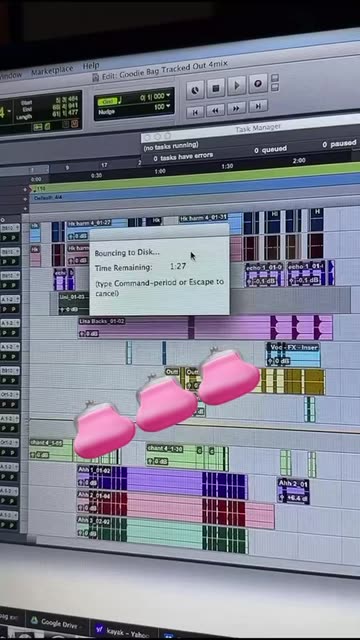
Task: Arm the Record button in the transport
Action: click(x=258, y=84)
